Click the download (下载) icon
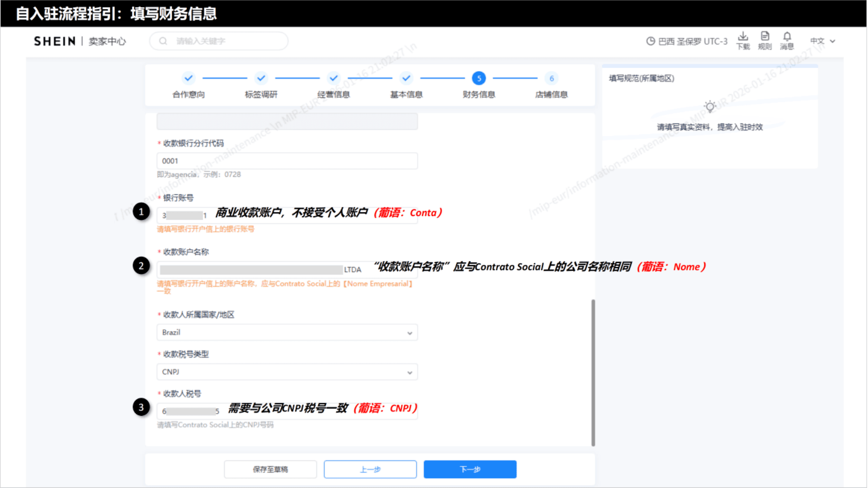This screenshot has width=868, height=488. [743, 37]
